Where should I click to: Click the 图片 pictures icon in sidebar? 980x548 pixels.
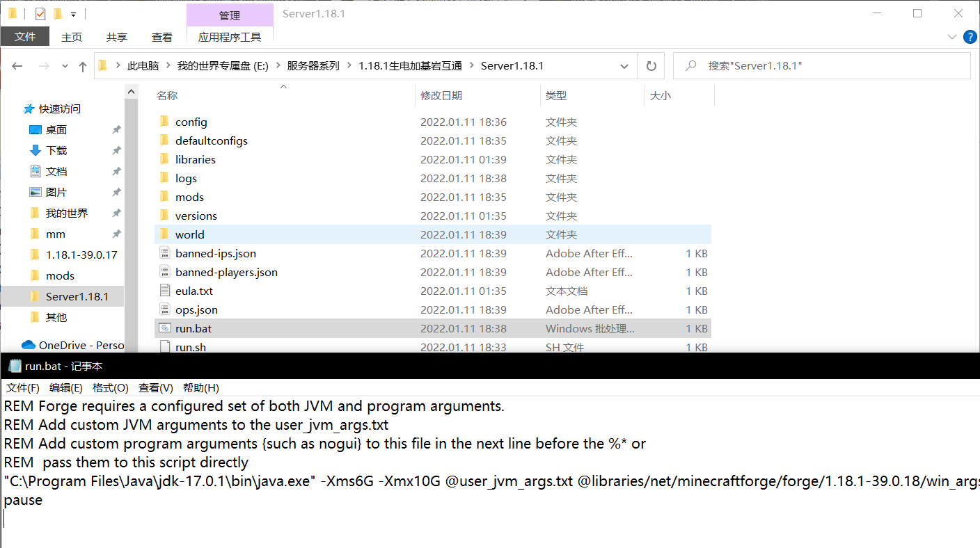coord(35,193)
